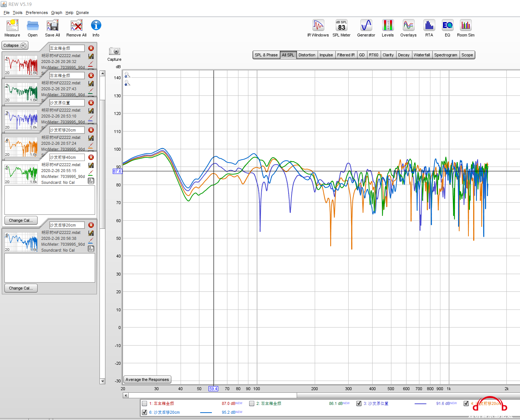Screen dimensions: 520x420
Task: Save measurement 6 using its save icon
Action: 91,233
